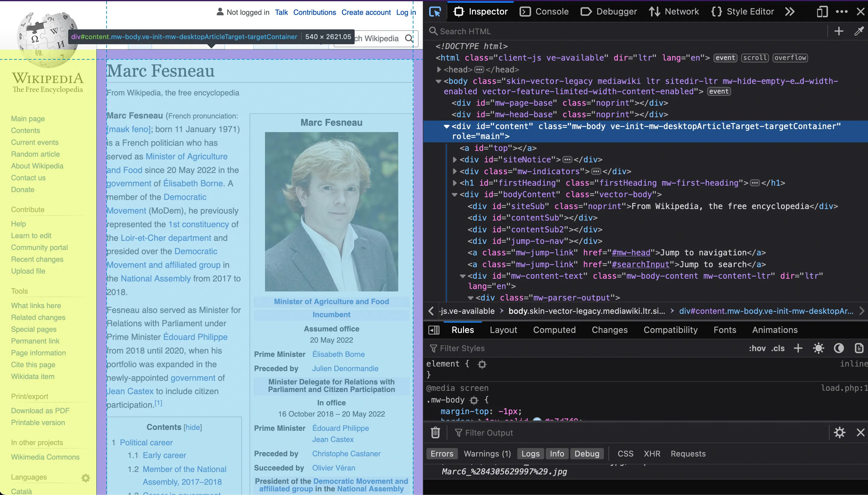This screenshot has width=868, height=495.
Task: Disable the Errors filter in output
Action: 441,453
